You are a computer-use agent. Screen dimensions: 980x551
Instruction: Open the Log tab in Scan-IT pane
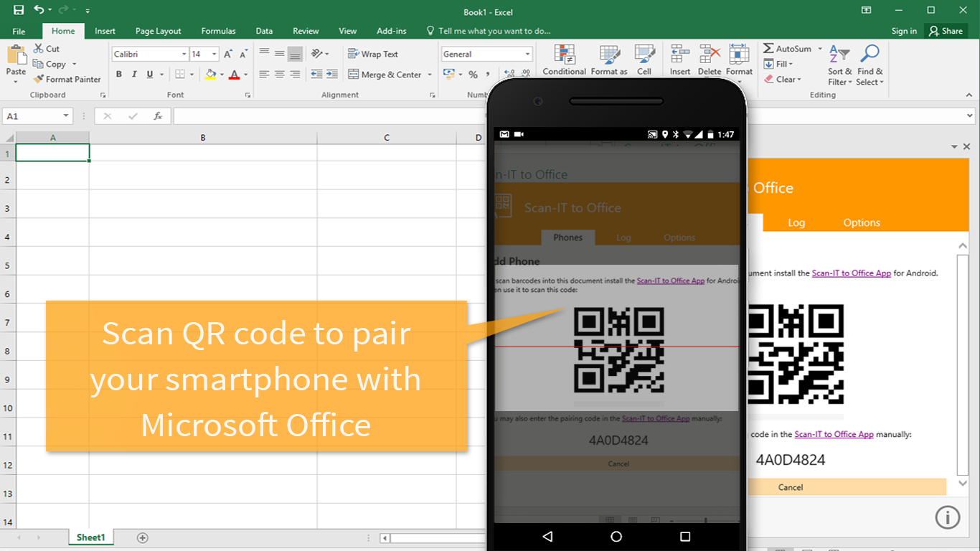796,222
